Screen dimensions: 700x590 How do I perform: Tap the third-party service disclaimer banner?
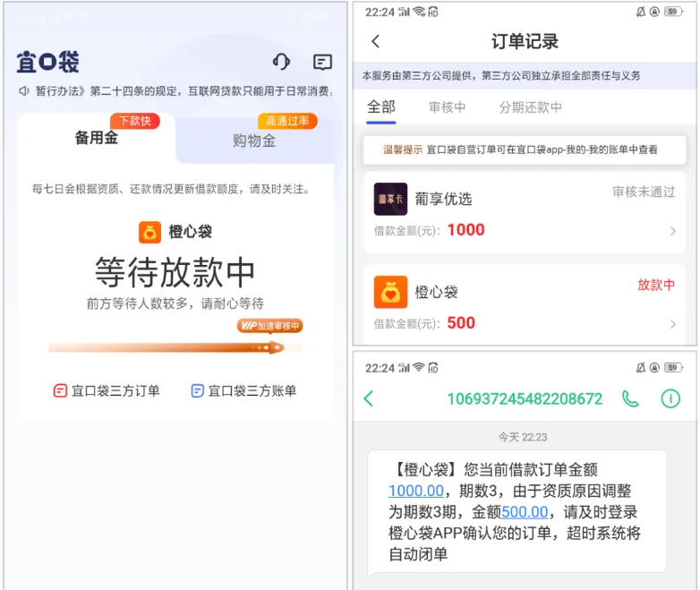pos(525,76)
